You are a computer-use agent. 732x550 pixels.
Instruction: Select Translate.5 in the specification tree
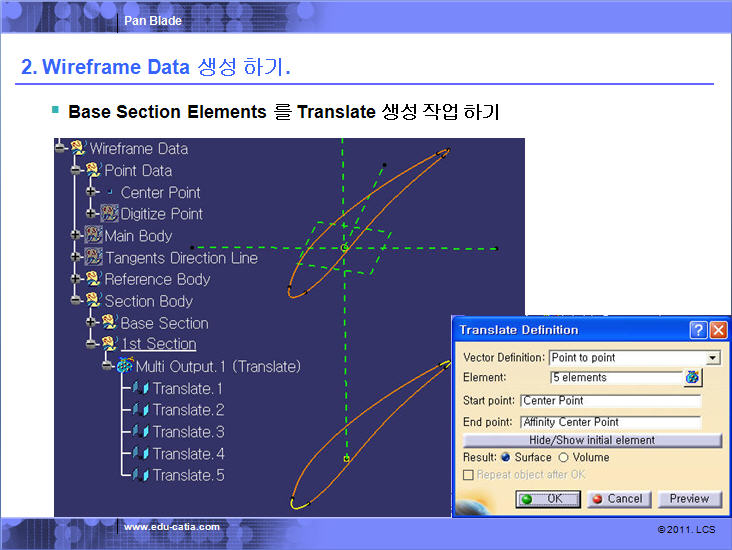(x=188, y=475)
